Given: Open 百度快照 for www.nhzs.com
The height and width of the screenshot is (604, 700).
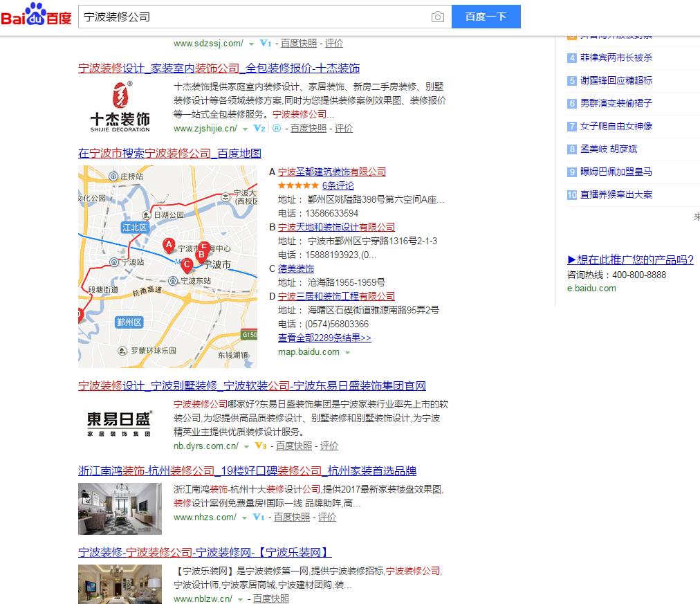Looking at the screenshot, I should point(292,517).
